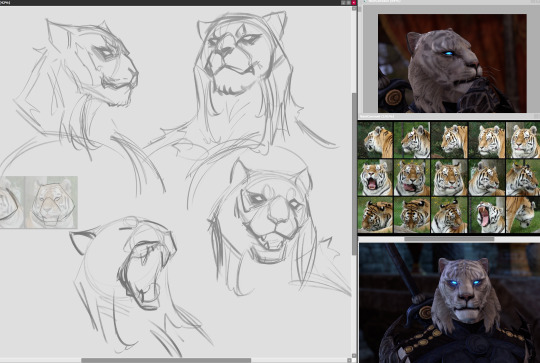This screenshot has height=363, width=540.
Task: Activate the front-facing blue-eyed feline reference window
Action: pos(449,303)
